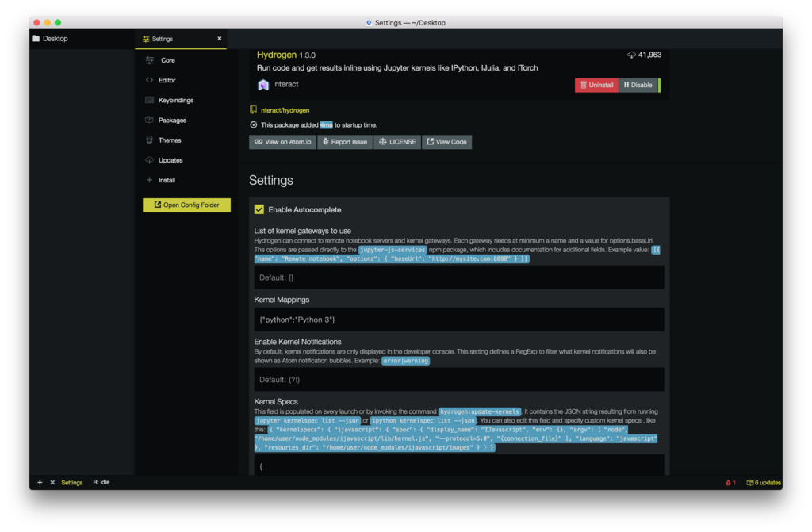Click the red bug error indicator
812x532 pixels.
click(730, 483)
